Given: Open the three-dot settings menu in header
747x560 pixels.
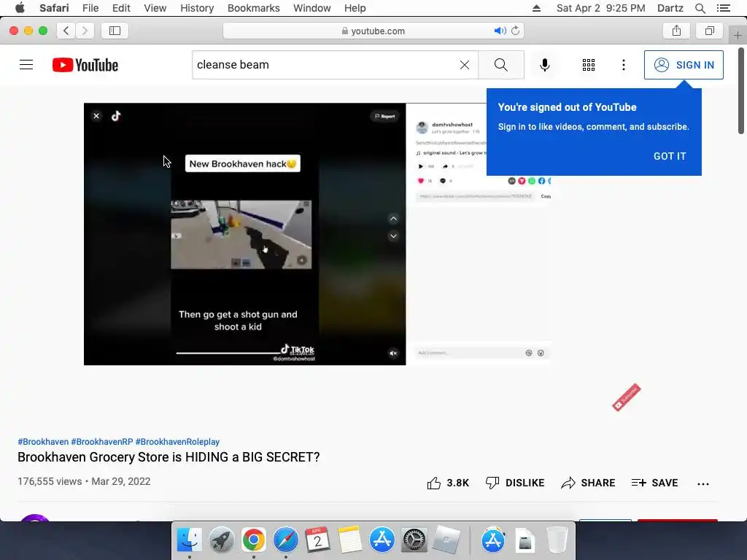Looking at the screenshot, I should pyautogui.click(x=623, y=65).
